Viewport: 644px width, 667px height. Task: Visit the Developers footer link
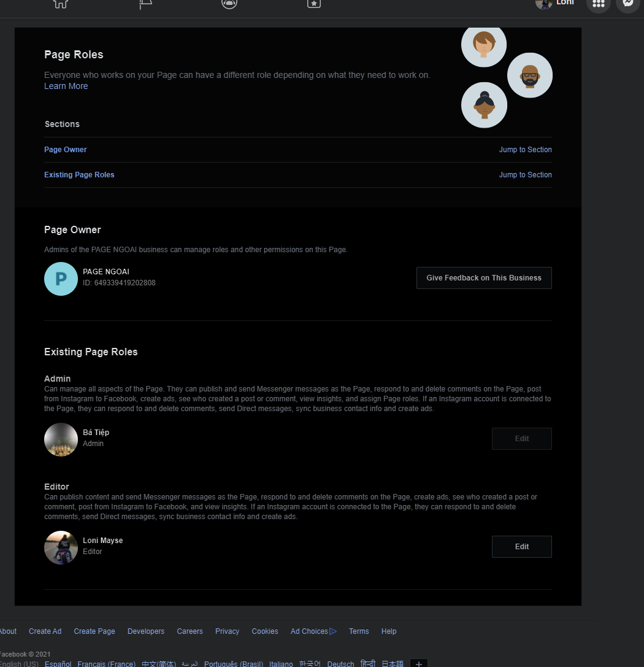point(146,631)
